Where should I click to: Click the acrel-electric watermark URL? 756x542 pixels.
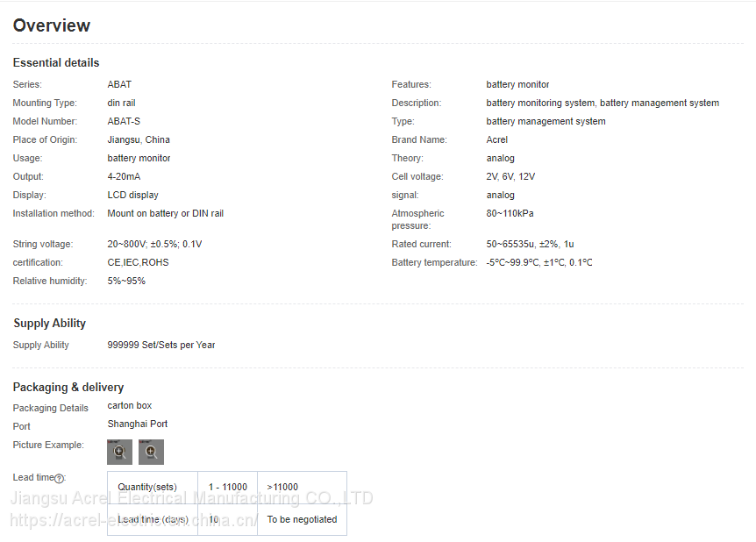(132, 521)
